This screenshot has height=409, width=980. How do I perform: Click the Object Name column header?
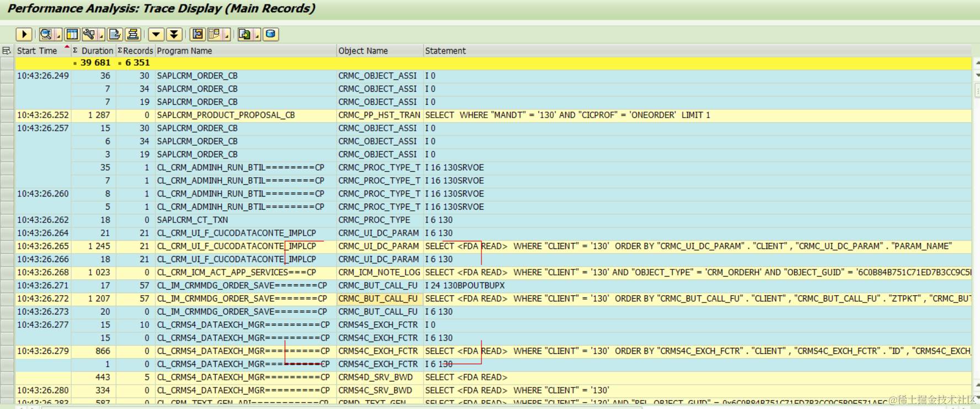[x=380, y=51]
